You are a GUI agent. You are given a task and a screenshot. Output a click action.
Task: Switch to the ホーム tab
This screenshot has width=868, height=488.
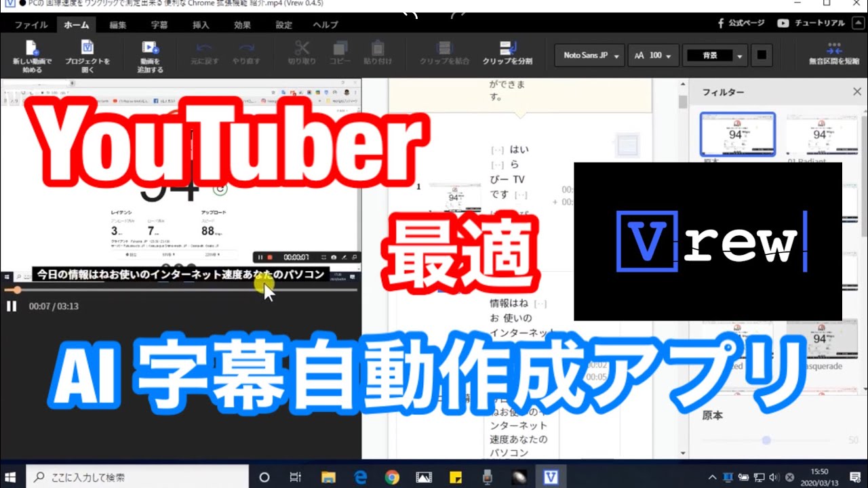click(x=76, y=25)
